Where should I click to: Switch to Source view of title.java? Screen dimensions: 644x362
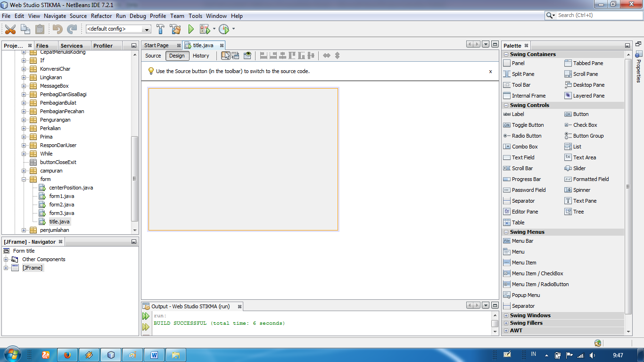152,55
